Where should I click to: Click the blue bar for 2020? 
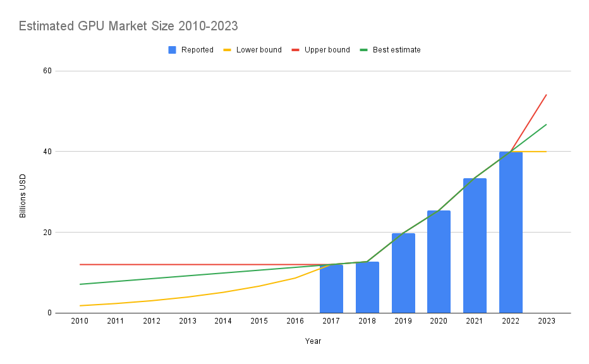pyautogui.click(x=439, y=262)
